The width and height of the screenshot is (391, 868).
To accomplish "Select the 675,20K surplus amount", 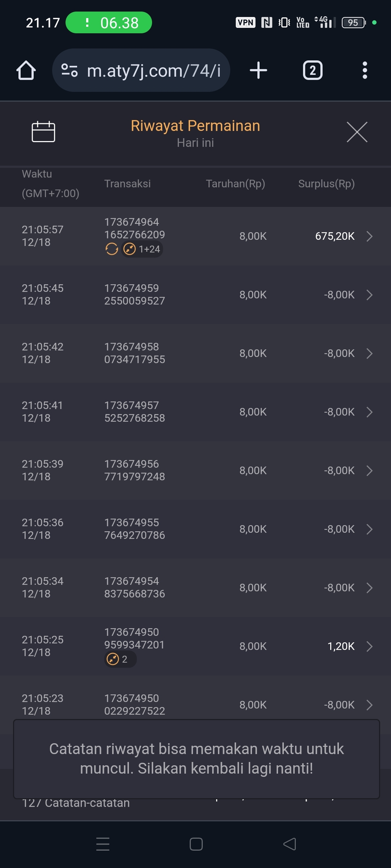I will point(335,236).
